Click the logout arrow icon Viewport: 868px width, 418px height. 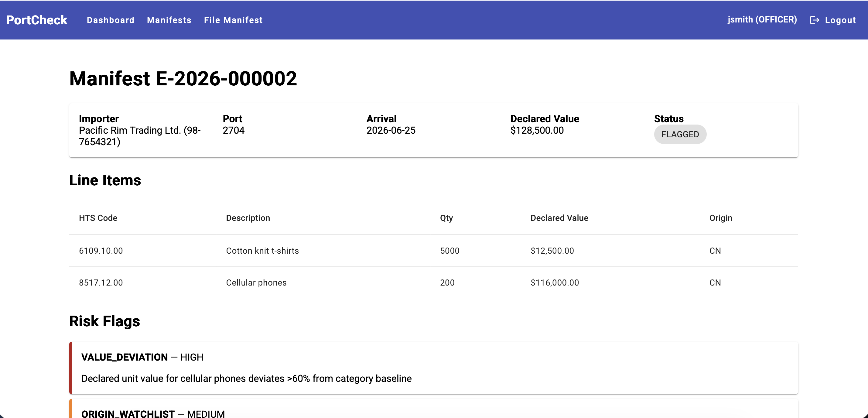(x=815, y=20)
